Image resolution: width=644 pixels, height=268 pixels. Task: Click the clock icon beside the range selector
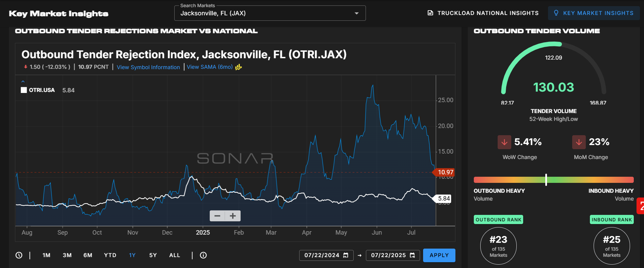(19, 255)
